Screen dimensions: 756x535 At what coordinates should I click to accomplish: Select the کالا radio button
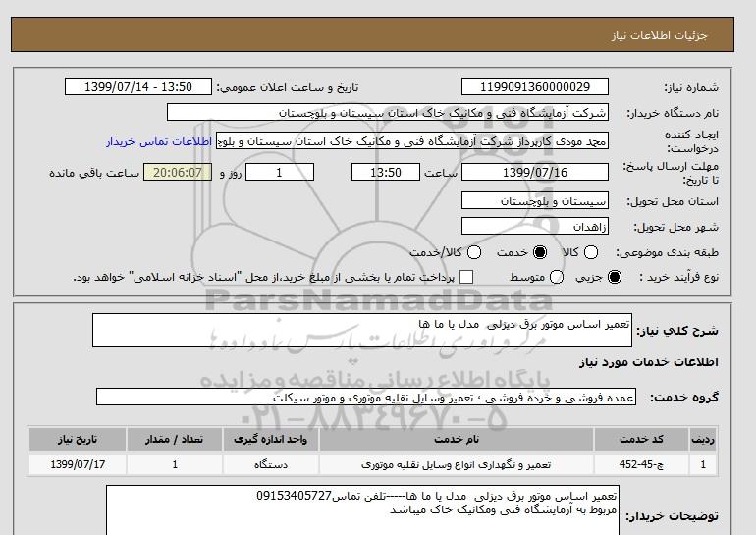[591, 252]
